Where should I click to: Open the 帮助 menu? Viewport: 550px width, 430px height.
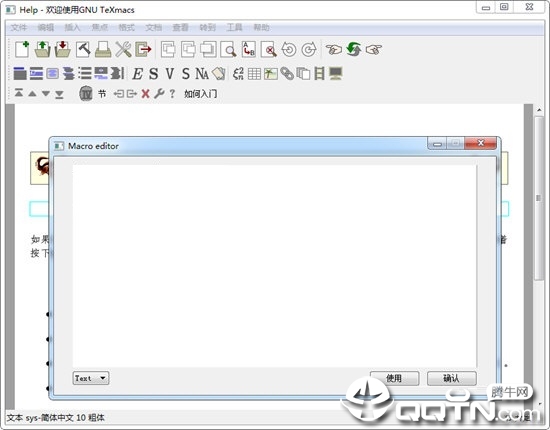click(x=261, y=27)
